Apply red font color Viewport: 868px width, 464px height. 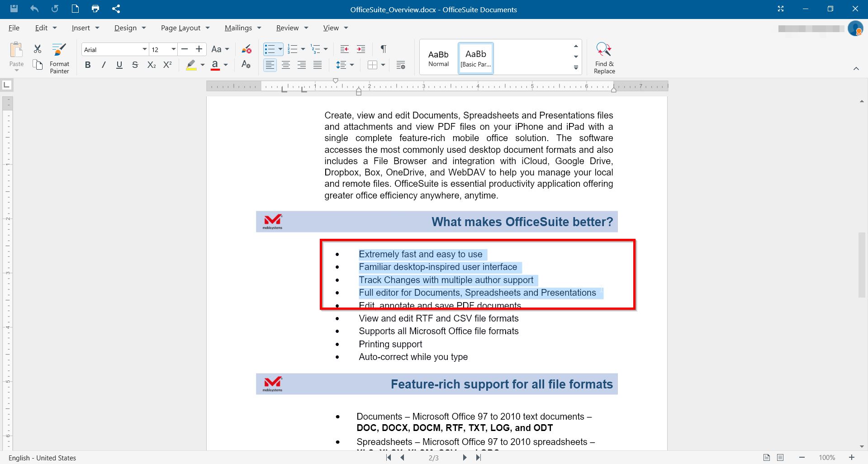(x=215, y=65)
